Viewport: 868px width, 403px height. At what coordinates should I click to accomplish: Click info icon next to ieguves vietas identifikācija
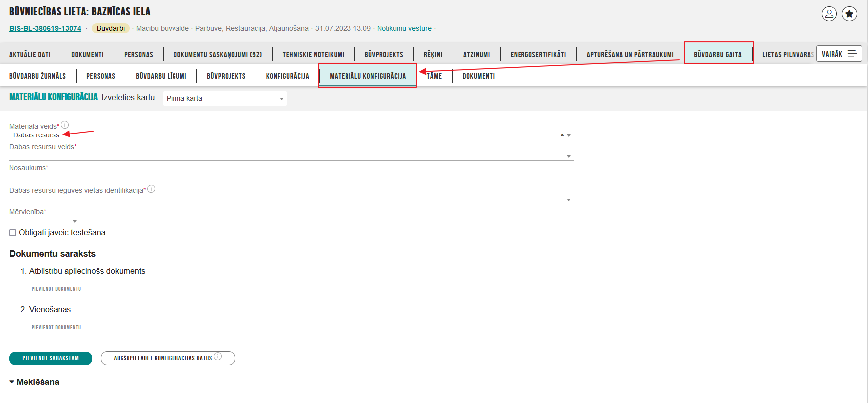tap(151, 189)
